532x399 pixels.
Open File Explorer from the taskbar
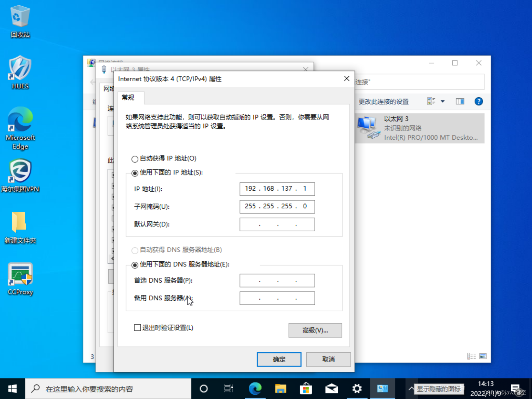point(281,389)
